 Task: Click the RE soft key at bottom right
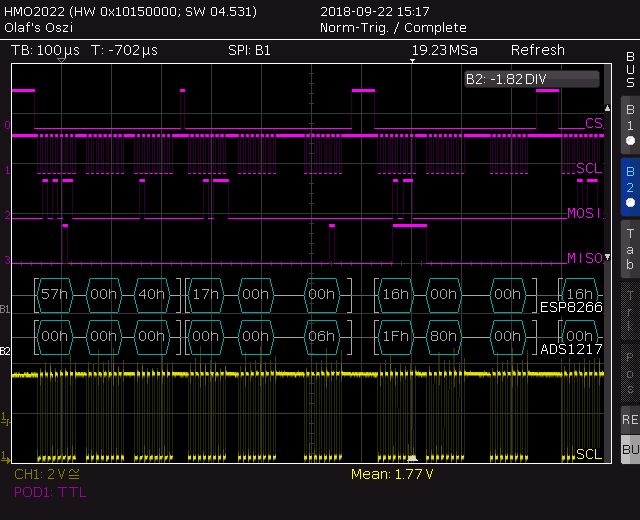tap(629, 420)
